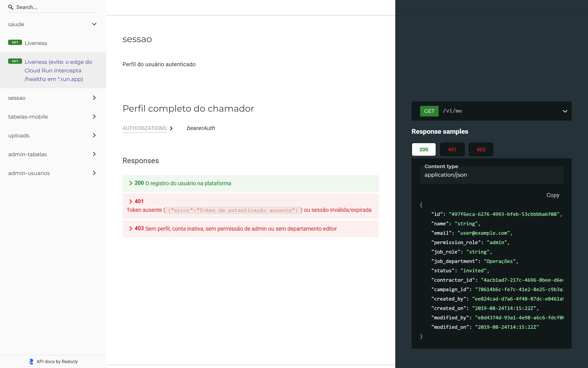Click the green GET label next to /v1/me
Image resolution: width=588 pixels, height=368 pixels.
429,111
